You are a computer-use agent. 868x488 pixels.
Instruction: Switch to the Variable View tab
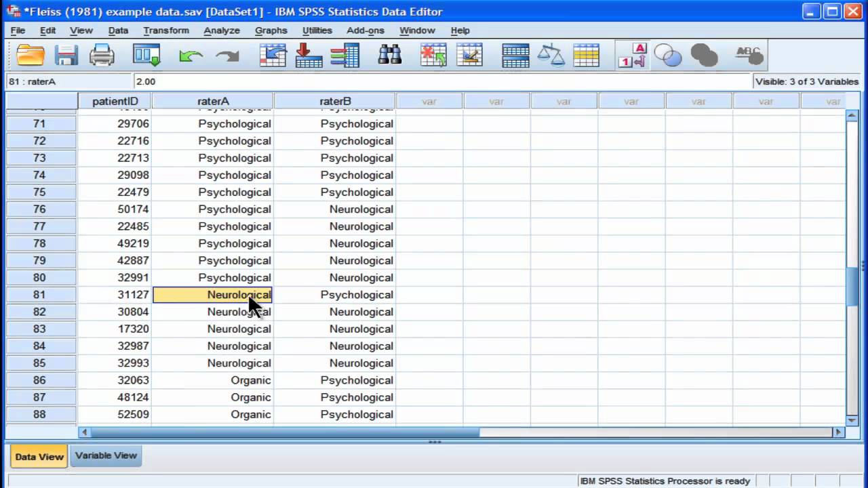(106, 455)
